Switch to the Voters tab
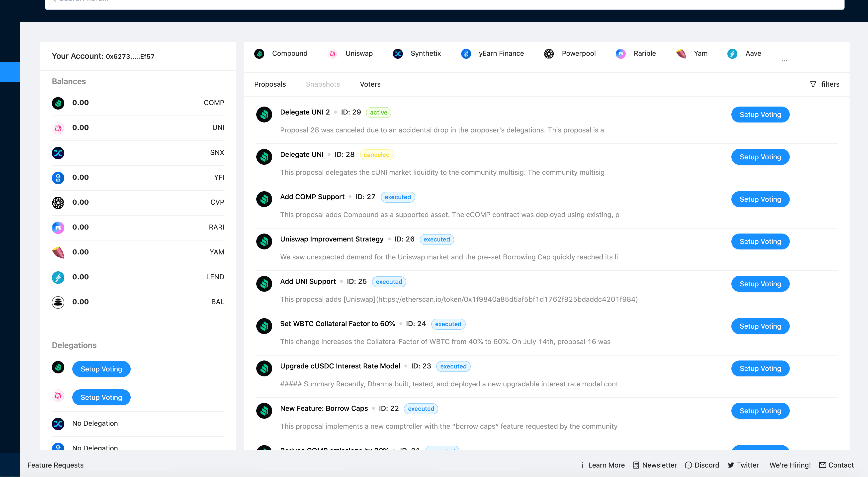Image resolution: width=868 pixels, height=477 pixels. (x=370, y=84)
